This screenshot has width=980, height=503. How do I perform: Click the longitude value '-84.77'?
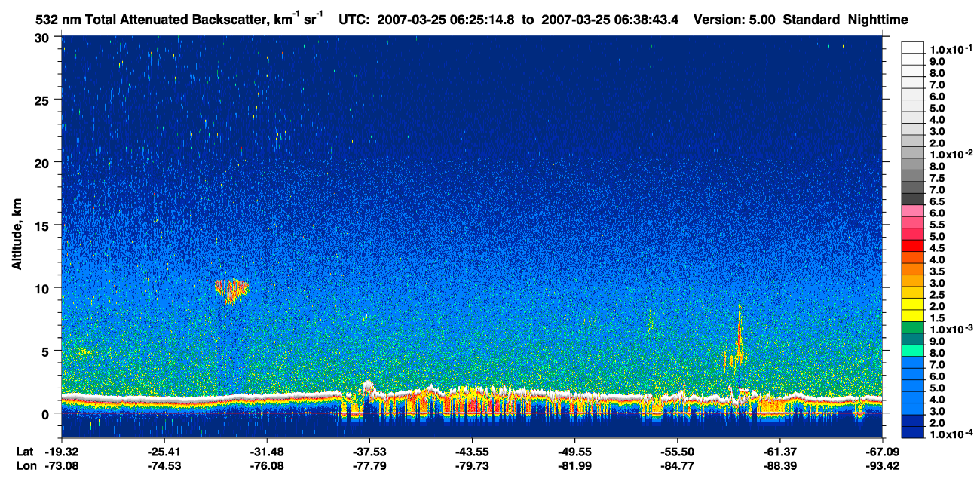point(678,465)
